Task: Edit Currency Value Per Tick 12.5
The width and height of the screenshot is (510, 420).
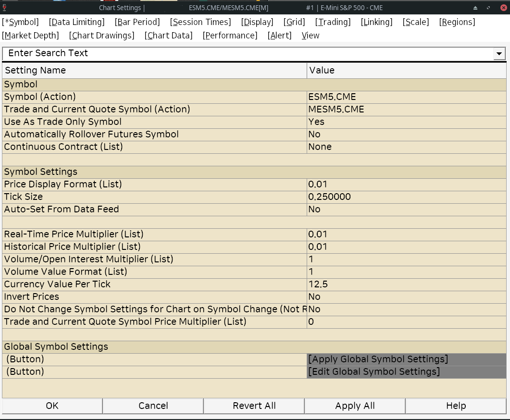Action: point(407,284)
